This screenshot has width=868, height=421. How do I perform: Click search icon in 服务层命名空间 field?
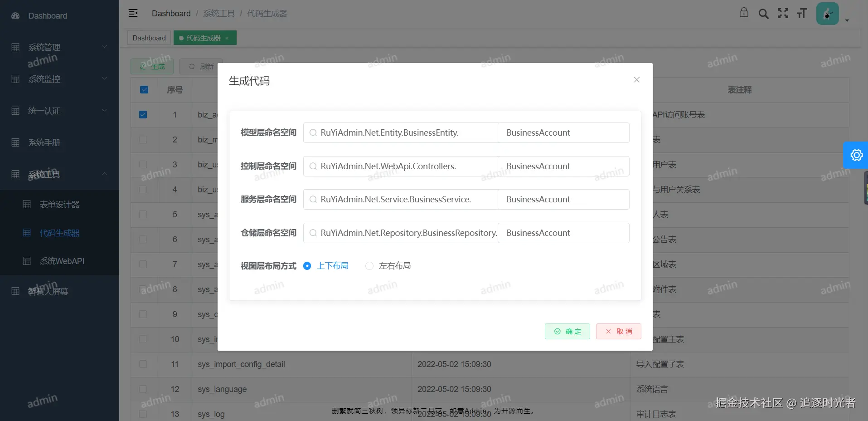[x=313, y=199]
